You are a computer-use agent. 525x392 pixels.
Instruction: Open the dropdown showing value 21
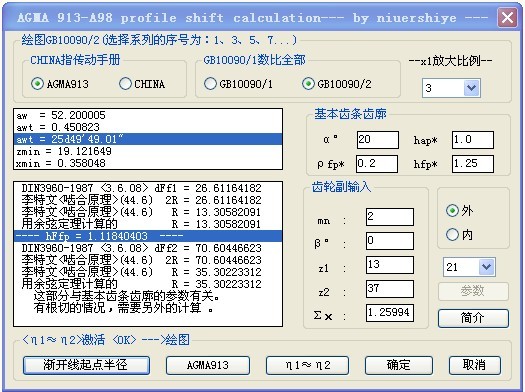click(x=486, y=267)
